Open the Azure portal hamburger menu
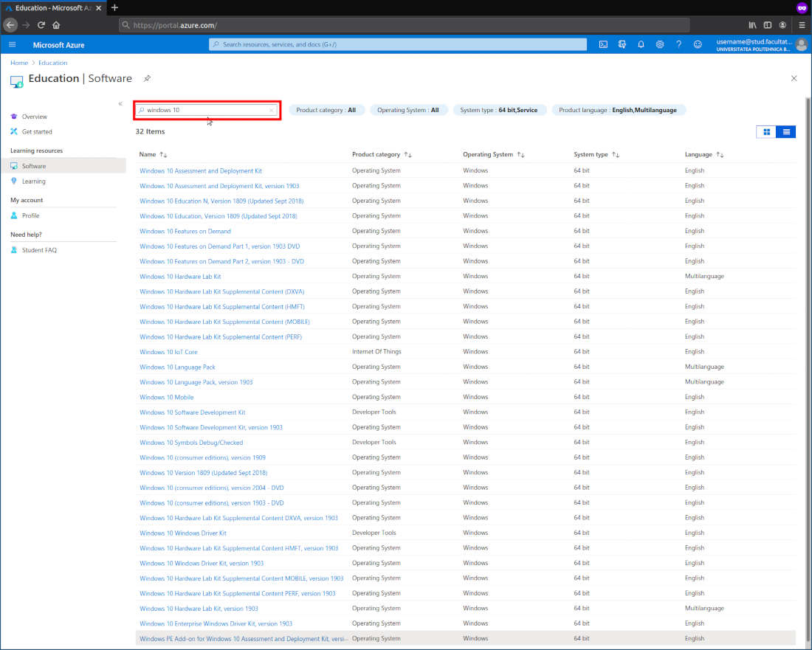The width and height of the screenshot is (812, 650). coord(12,44)
